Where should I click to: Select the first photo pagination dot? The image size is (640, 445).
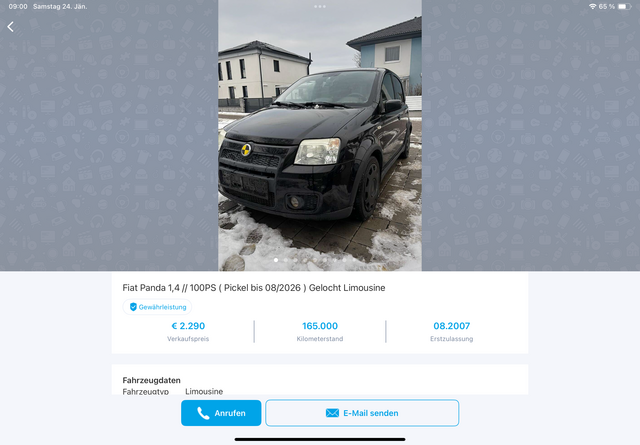point(276,260)
